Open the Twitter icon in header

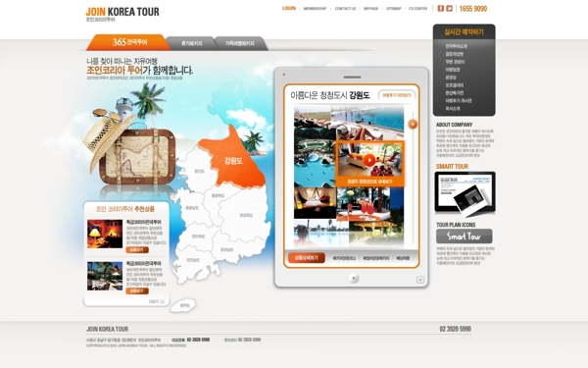point(449,8)
